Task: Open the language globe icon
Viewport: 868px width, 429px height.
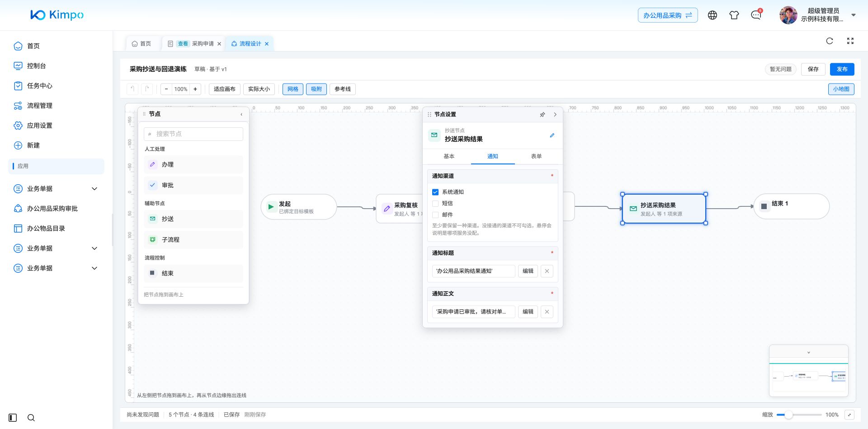Action: point(712,15)
